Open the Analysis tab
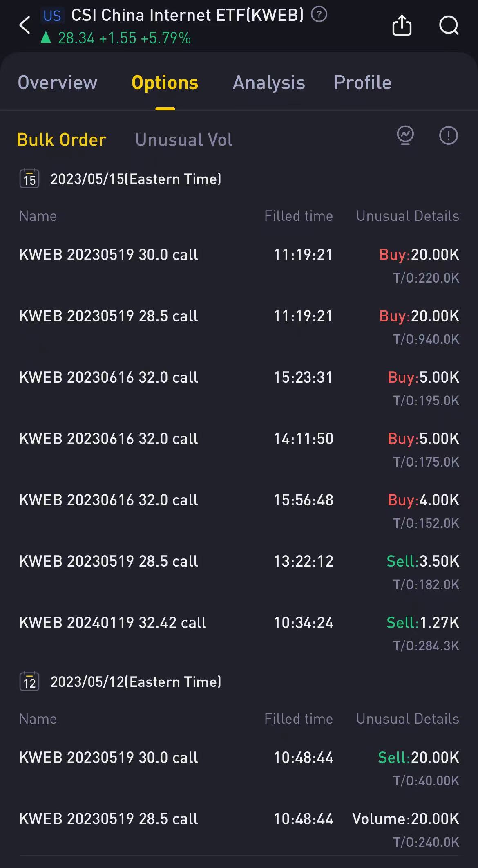This screenshot has height=868, width=478. click(x=269, y=83)
